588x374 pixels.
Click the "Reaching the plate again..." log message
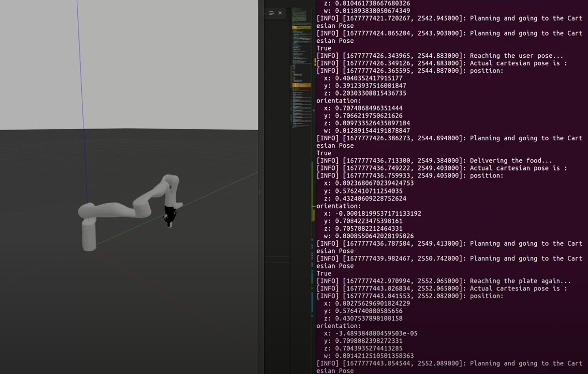tap(520, 281)
